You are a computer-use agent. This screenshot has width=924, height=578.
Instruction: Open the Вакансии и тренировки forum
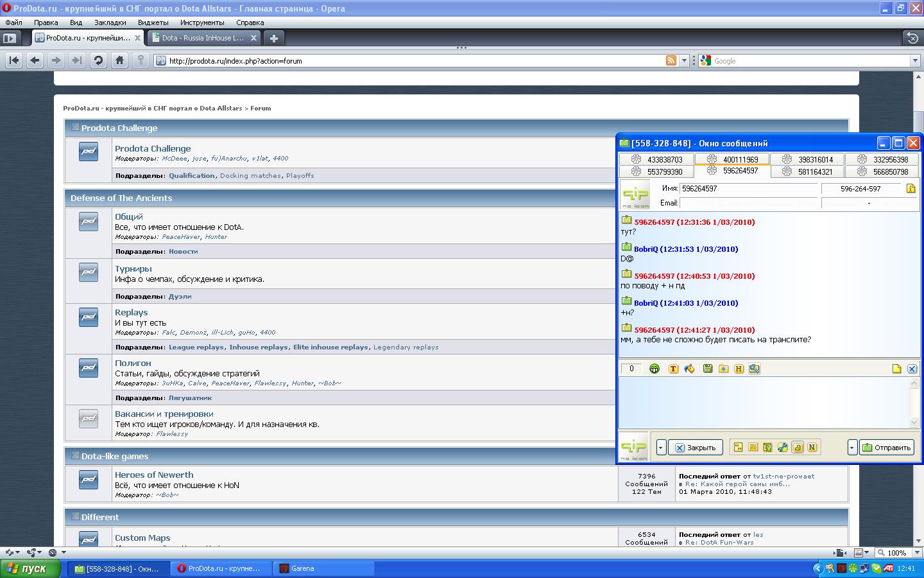(x=164, y=414)
